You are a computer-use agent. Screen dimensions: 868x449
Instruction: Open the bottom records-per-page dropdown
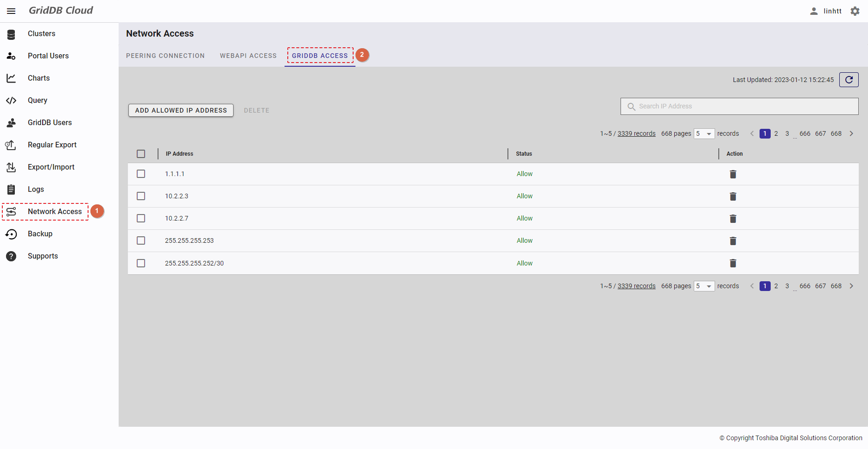click(x=704, y=286)
